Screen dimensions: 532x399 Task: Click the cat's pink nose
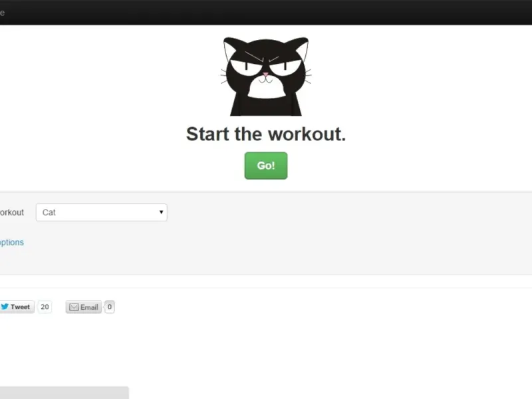coord(265,74)
